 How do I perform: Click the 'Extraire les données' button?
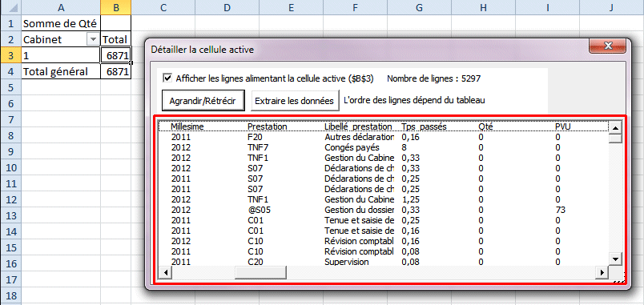pyautogui.click(x=295, y=101)
